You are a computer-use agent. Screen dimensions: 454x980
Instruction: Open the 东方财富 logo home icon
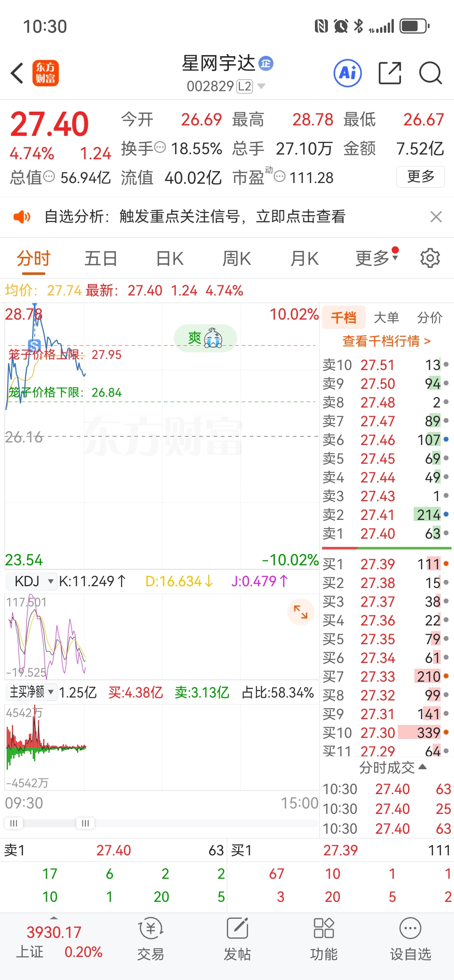(x=45, y=73)
